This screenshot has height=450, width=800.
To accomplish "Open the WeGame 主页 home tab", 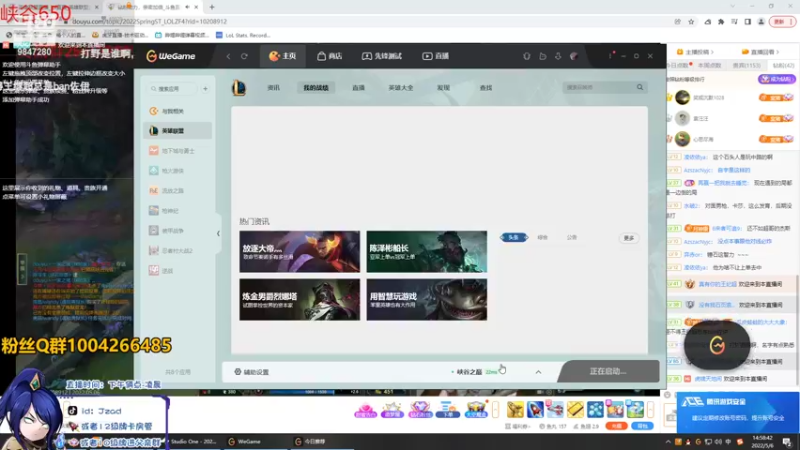I will tap(283, 56).
